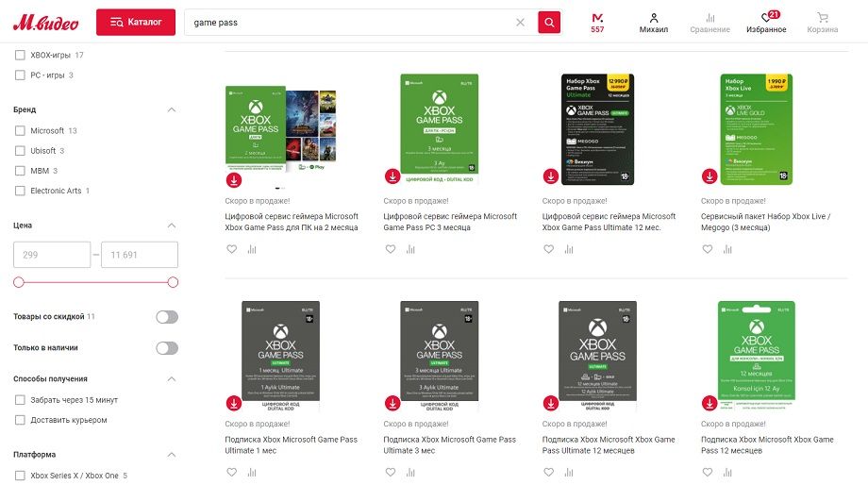Favorite Game Pass Ultimate 12 мес. item

coord(548,249)
